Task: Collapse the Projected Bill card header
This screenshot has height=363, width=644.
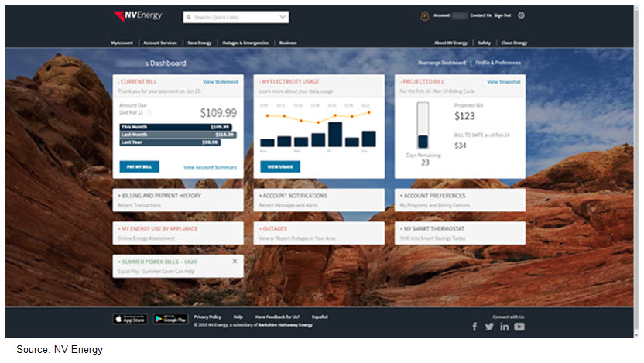Action: (422, 82)
